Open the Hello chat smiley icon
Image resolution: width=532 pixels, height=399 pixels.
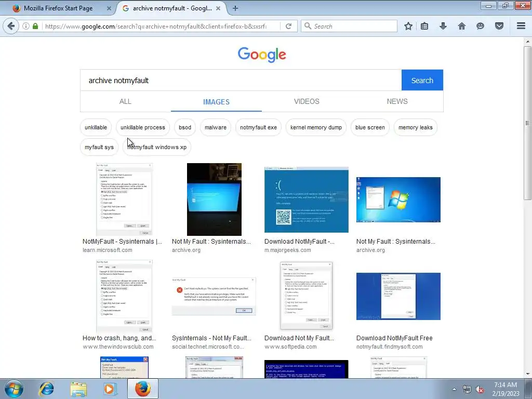click(480, 26)
